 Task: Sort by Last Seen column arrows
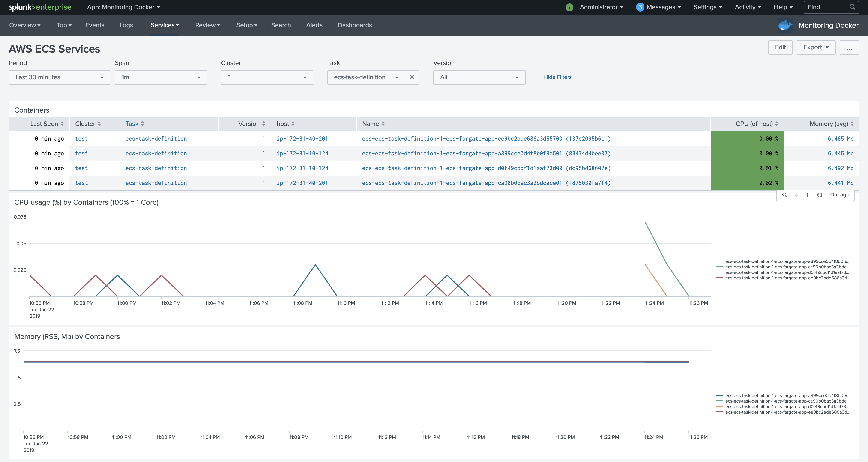pyautogui.click(x=62, y=124)
